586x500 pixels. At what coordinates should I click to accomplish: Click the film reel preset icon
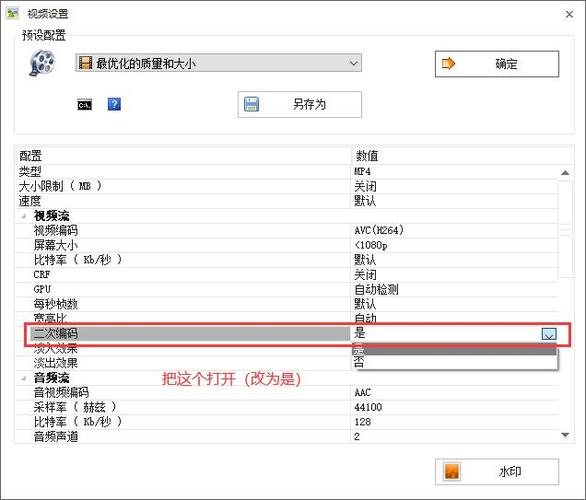(42, 63)
